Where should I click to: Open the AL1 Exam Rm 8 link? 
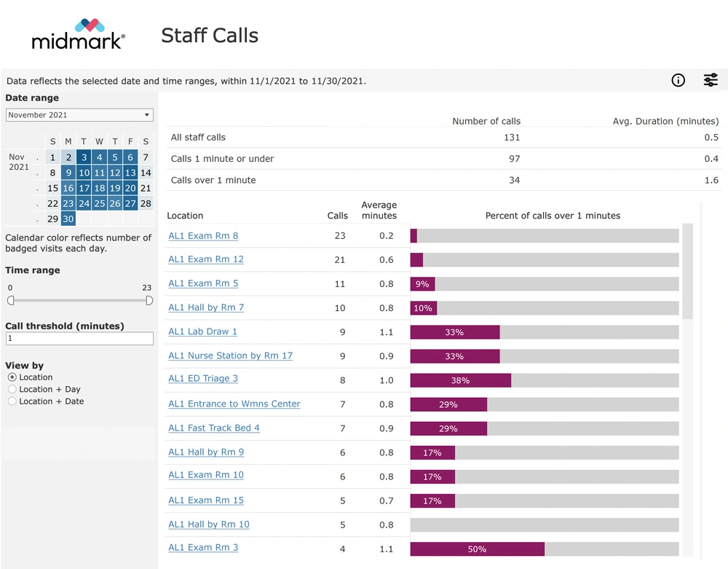point(203,235)
